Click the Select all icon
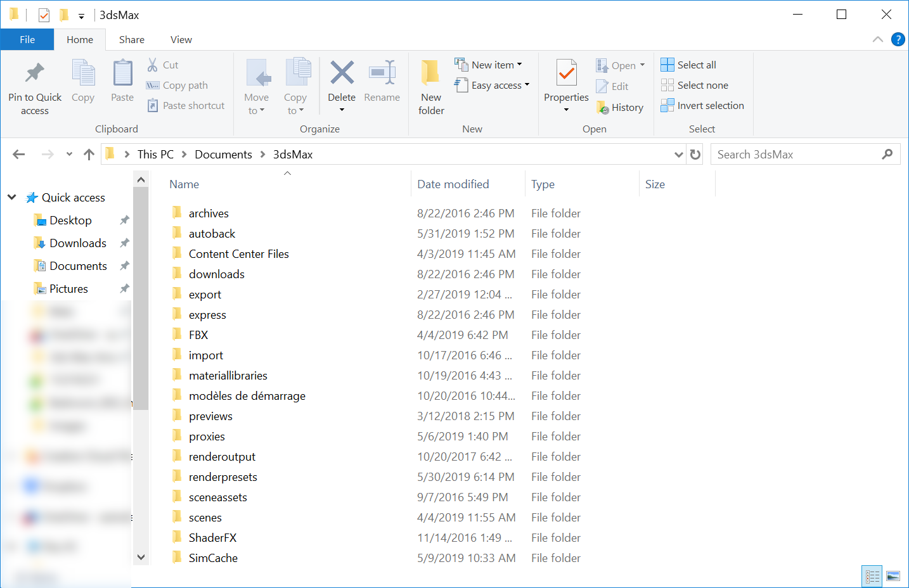Viewport: 909px width, 588px height. [667, 65]
